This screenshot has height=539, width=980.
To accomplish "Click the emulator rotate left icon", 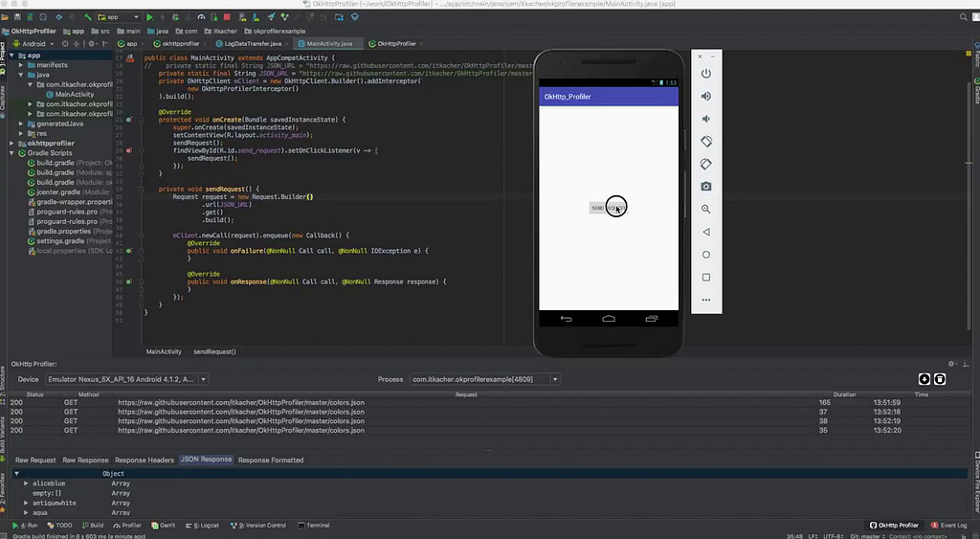I will [x=705, y=142].
